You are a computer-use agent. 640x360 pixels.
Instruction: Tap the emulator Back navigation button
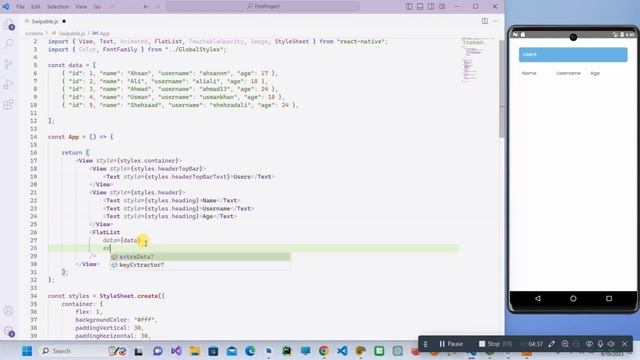(538, 298)
